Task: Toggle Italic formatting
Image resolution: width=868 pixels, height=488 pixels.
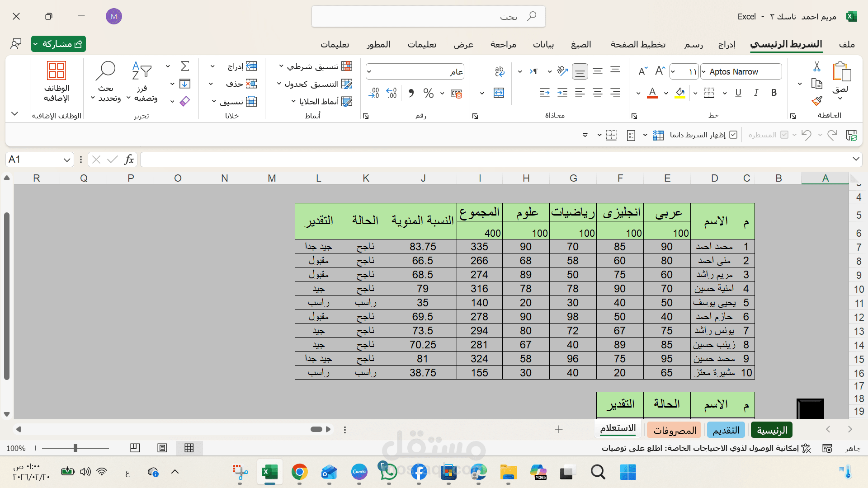Action: pos(756,92)
